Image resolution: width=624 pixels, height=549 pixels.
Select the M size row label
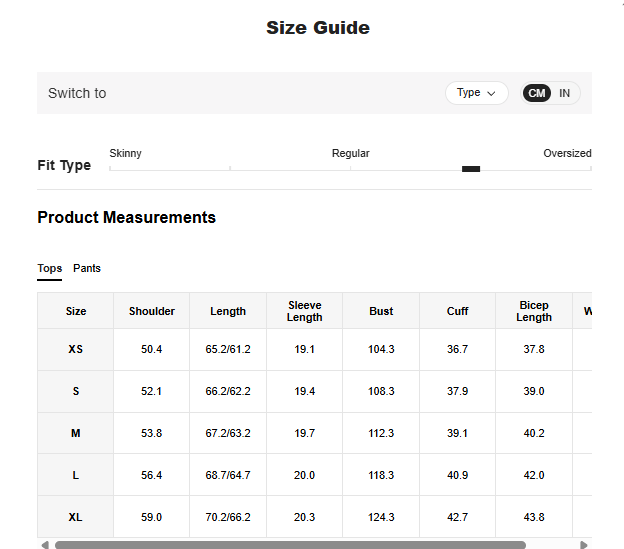[76, 433]
